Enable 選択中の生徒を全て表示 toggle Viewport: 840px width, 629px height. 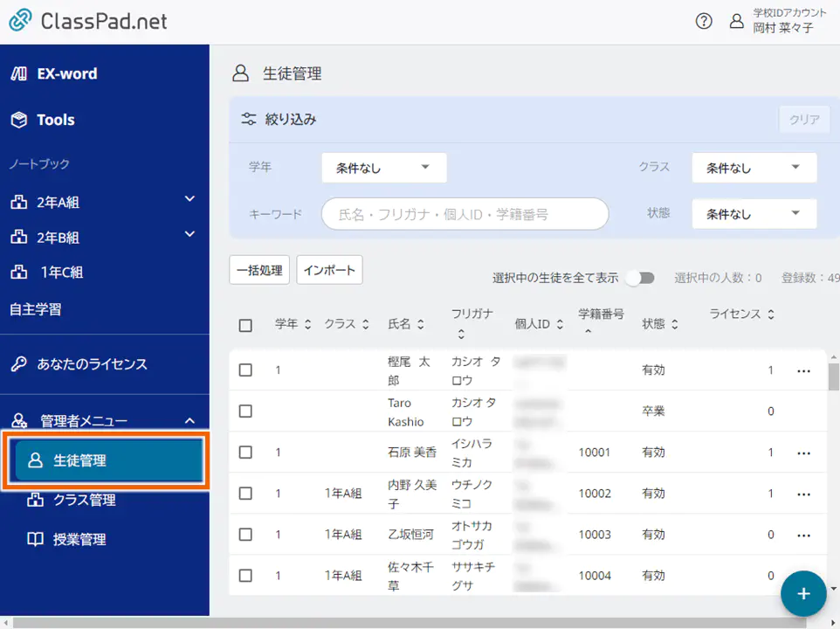click(x=640, y=276)
